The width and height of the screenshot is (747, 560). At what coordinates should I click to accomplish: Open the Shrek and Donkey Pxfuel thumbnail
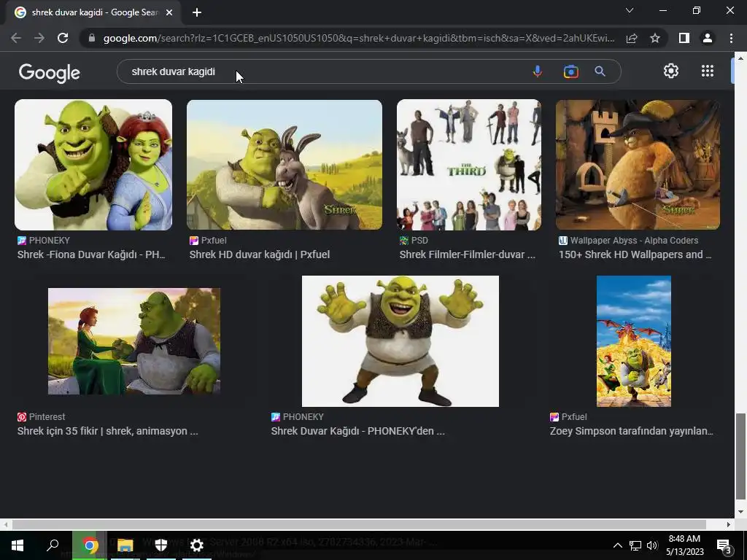(285, 165)
